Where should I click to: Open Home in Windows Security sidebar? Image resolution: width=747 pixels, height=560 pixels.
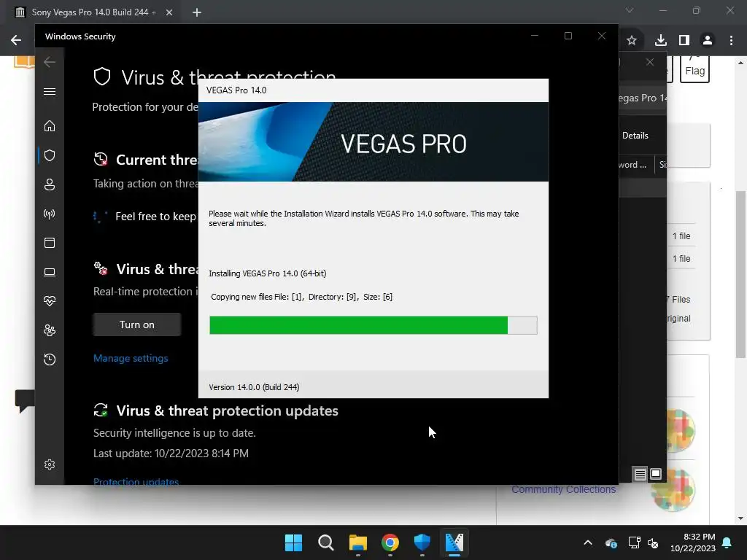click(x=50, y=126)
